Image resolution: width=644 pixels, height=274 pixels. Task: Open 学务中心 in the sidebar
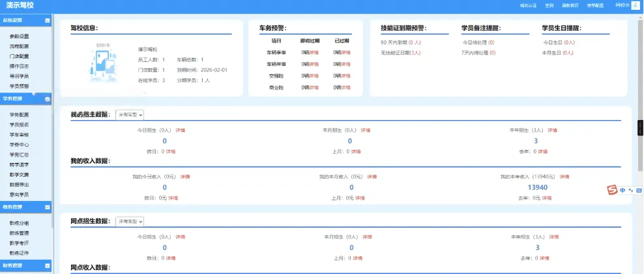(20, 145)
